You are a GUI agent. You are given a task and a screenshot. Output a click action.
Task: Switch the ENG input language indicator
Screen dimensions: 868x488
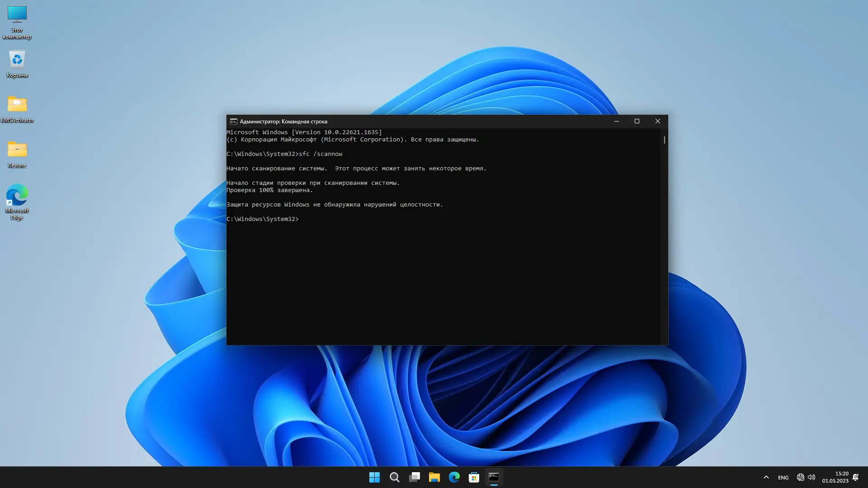pos(783,478)
